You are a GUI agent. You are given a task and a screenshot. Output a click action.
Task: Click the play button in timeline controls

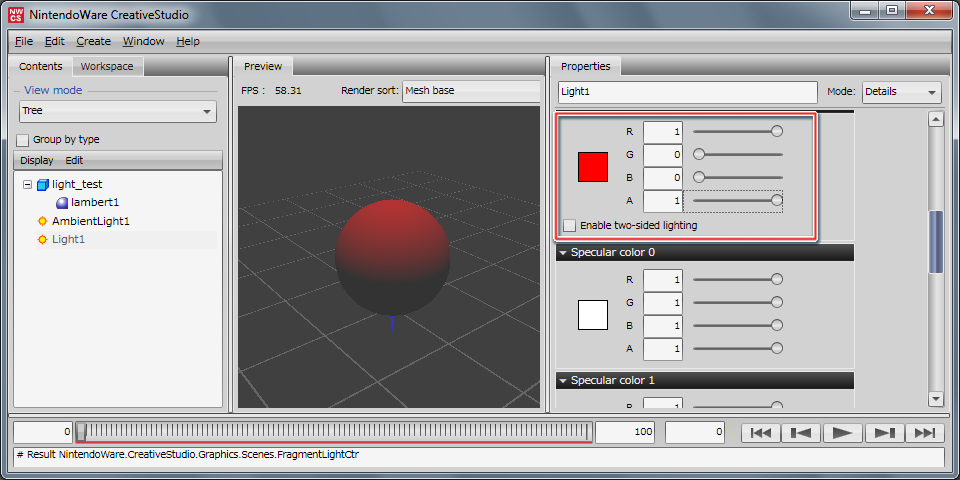pyautogui.click(x=843, y=432)
